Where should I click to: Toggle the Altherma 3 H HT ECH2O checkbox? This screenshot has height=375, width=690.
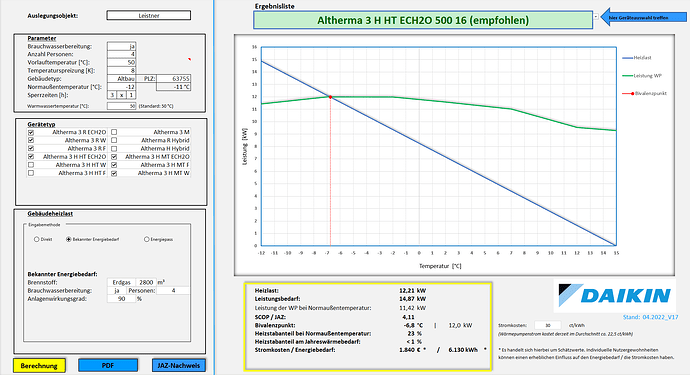[31, 157]
